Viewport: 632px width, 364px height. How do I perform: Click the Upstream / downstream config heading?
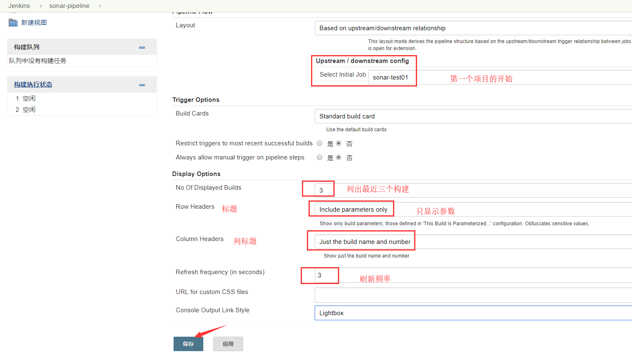(x=362, y=61)
